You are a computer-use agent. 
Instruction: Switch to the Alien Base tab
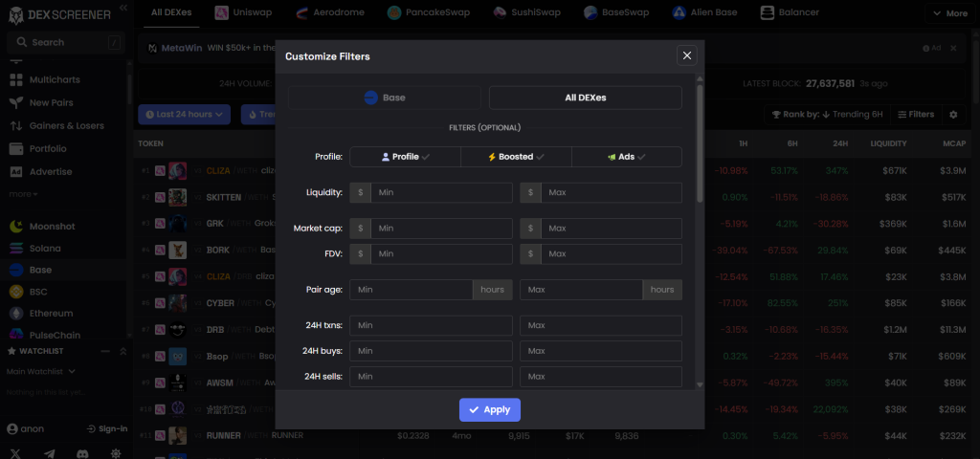click(704, 12)
